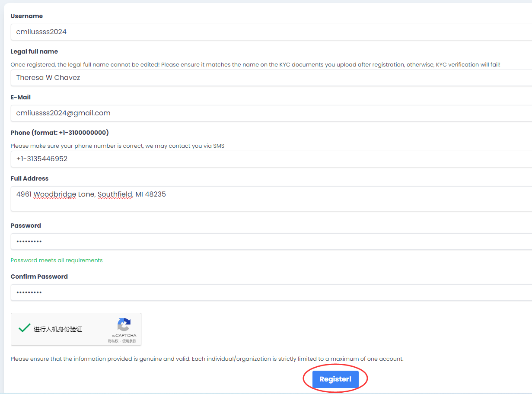Click the misspelled word Woodbridge in address
The width and height of the screenshot is (532, 394).
point(55,194)
